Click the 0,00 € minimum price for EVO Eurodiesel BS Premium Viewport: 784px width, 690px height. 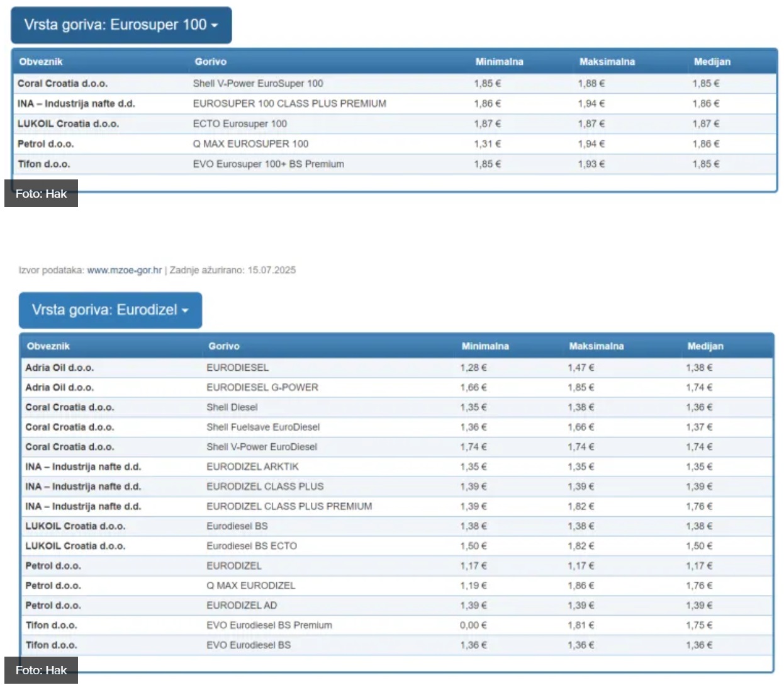(x=473, y=625)
